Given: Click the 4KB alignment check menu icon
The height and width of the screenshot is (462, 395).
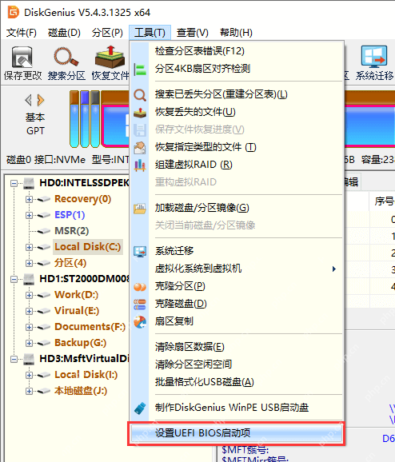Looking at the screenshot, I should pyautogui.click(x=140, y=69).
